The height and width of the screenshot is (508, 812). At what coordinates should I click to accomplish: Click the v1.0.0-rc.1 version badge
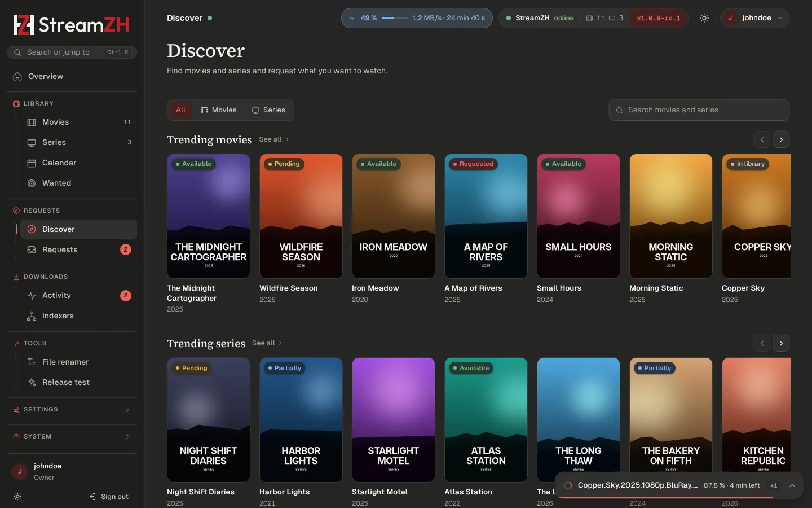659,18
